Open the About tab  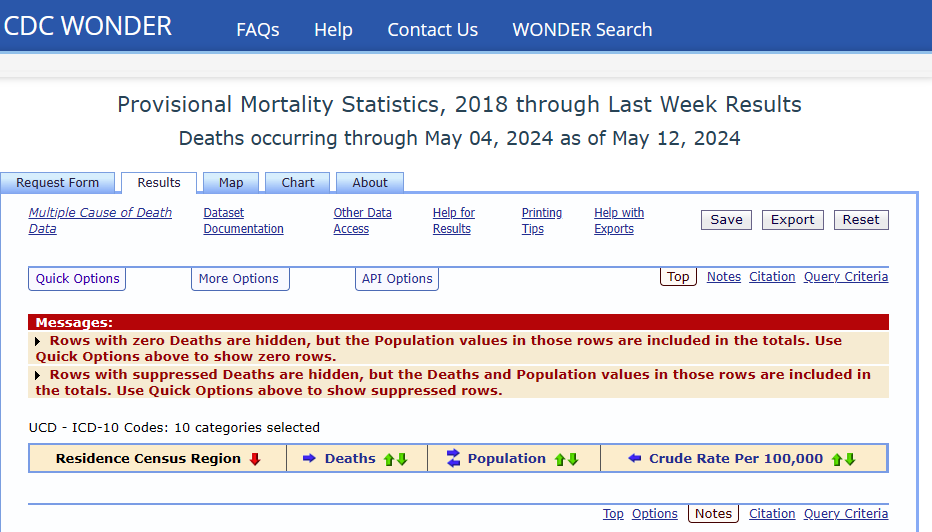click(x=370, y=182)
